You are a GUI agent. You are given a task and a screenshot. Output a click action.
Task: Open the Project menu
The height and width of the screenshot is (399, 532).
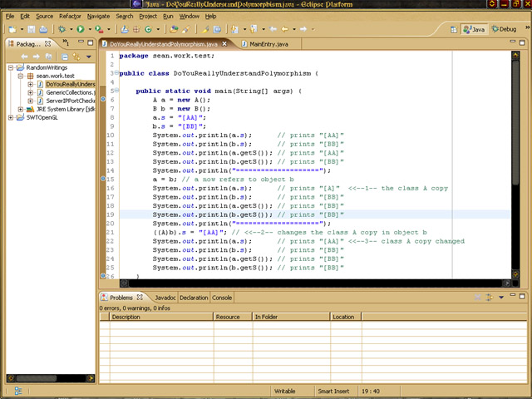148,17
